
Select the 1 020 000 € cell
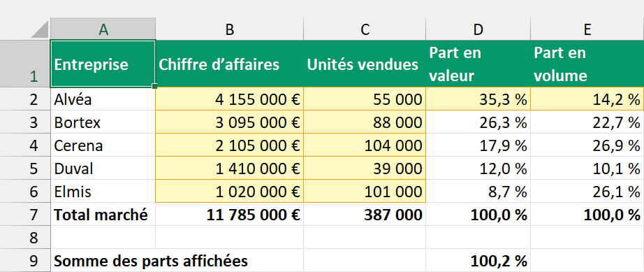pyautogui.click(x=230, y=191)
